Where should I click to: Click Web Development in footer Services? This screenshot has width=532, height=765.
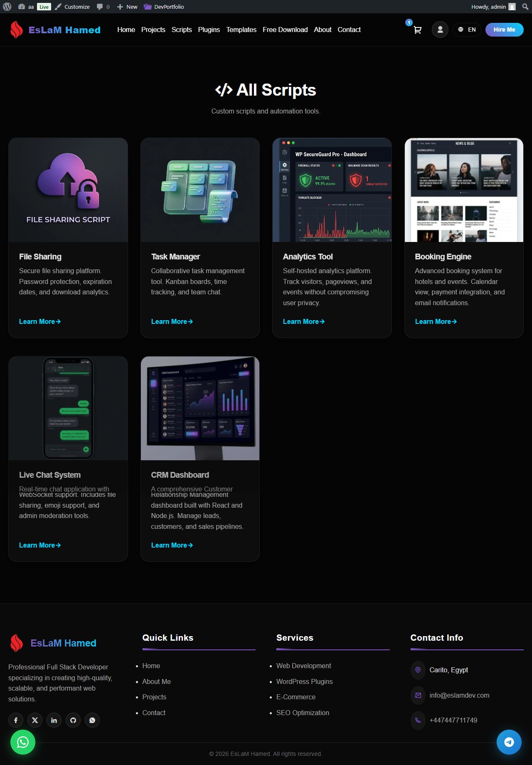coord(304,666)
